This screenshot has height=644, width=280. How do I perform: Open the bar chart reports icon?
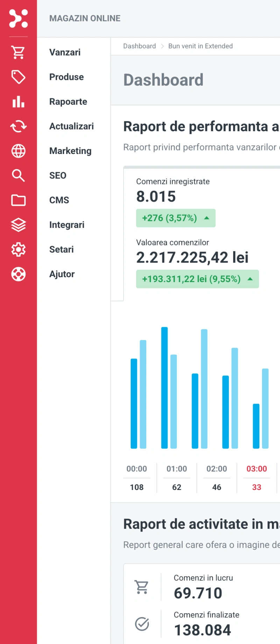click(18, 102)
